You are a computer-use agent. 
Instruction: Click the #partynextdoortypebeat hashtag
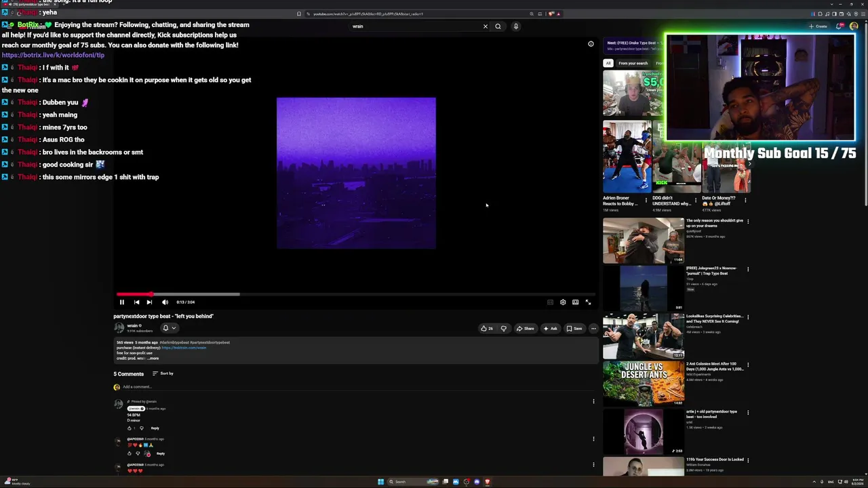click(x=210, y=343)
